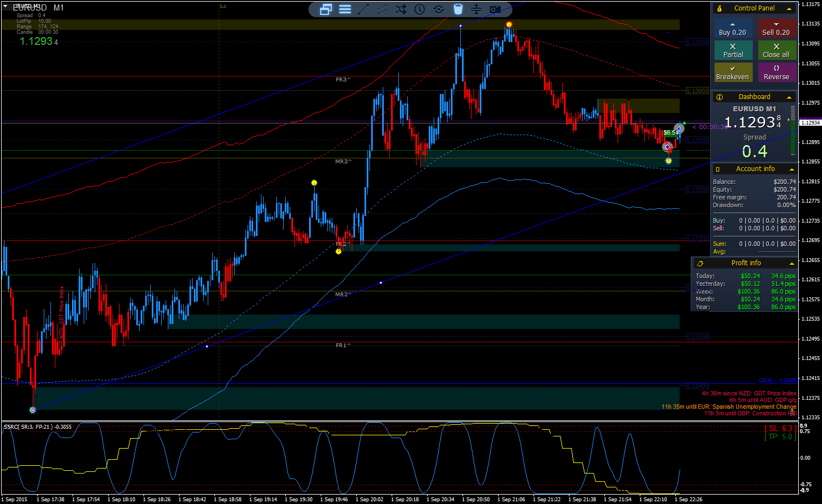Click the AUD: GDP q/q news line
This screenshot has width=822, height=504.
(x=763, y=400)
